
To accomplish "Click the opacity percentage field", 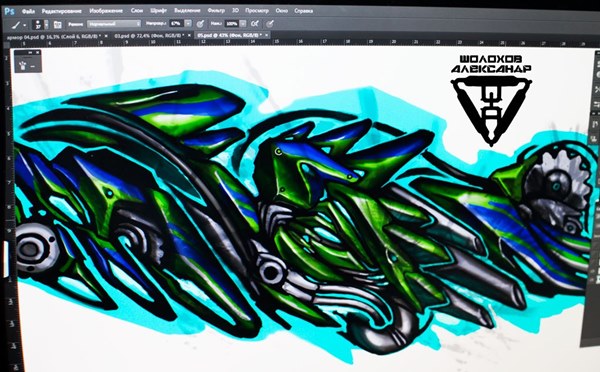I will pyautogui.click(x=176, y=23).
